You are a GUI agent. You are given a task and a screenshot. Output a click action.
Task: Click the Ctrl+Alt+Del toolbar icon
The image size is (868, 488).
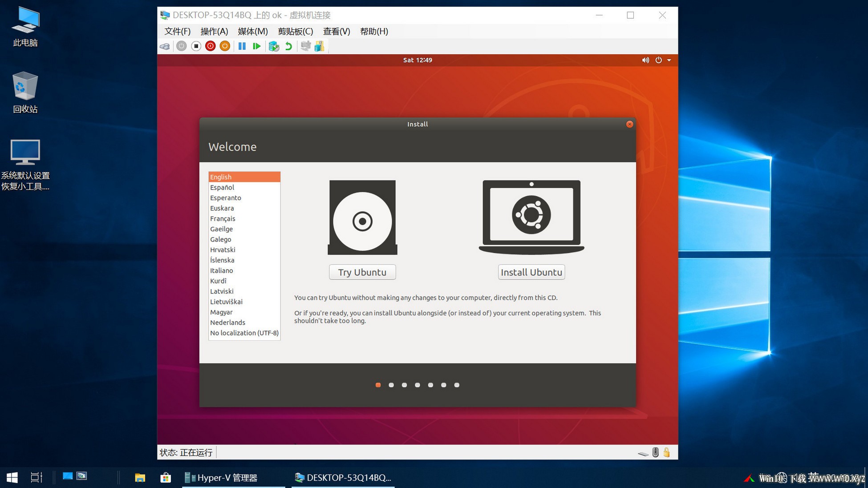click(165, 46)
